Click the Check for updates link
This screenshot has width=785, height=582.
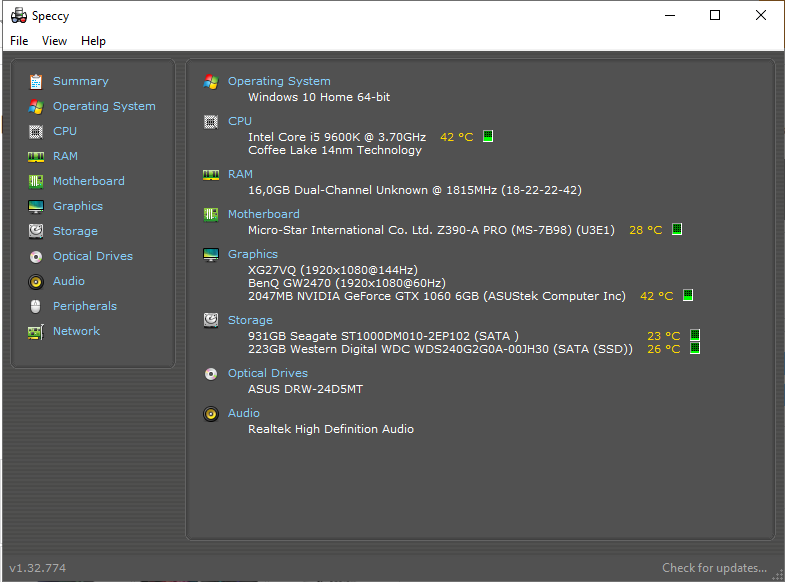[714, 568]
